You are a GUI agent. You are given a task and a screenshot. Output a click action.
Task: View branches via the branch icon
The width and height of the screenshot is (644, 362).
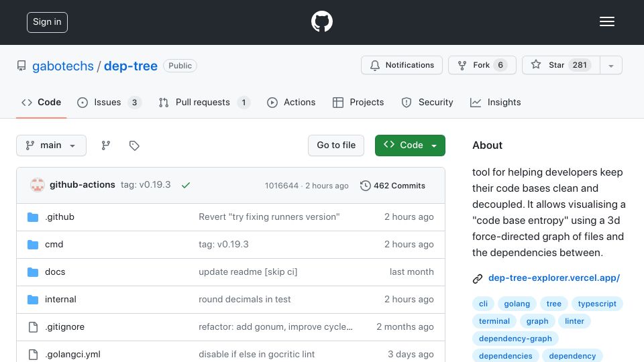(106, 145)
